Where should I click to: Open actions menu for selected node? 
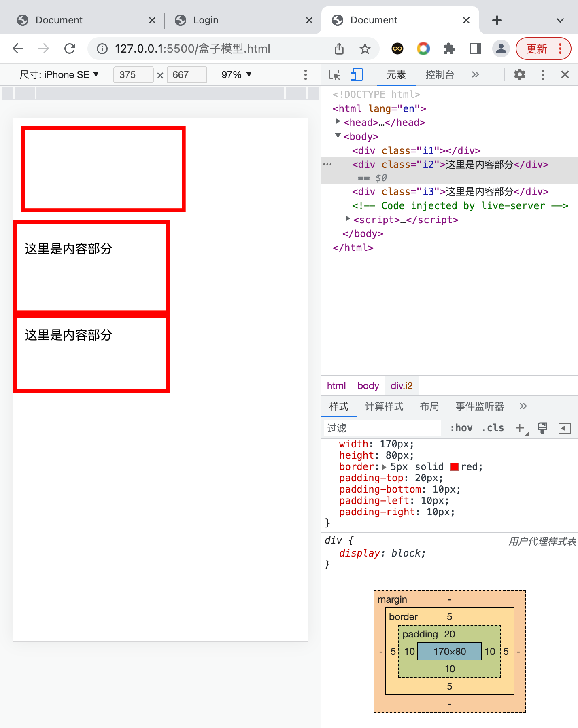tap(328, 165)
